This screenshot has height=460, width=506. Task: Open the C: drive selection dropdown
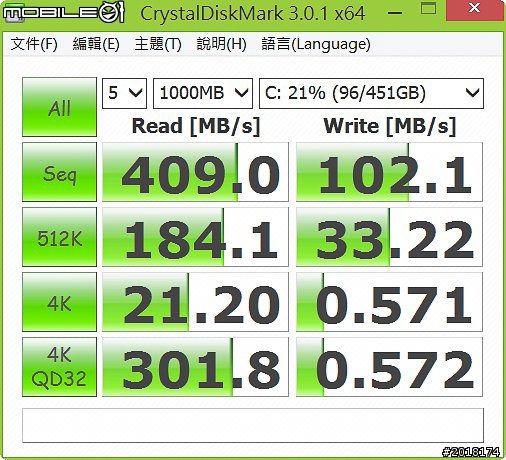[x=371, y=93]
